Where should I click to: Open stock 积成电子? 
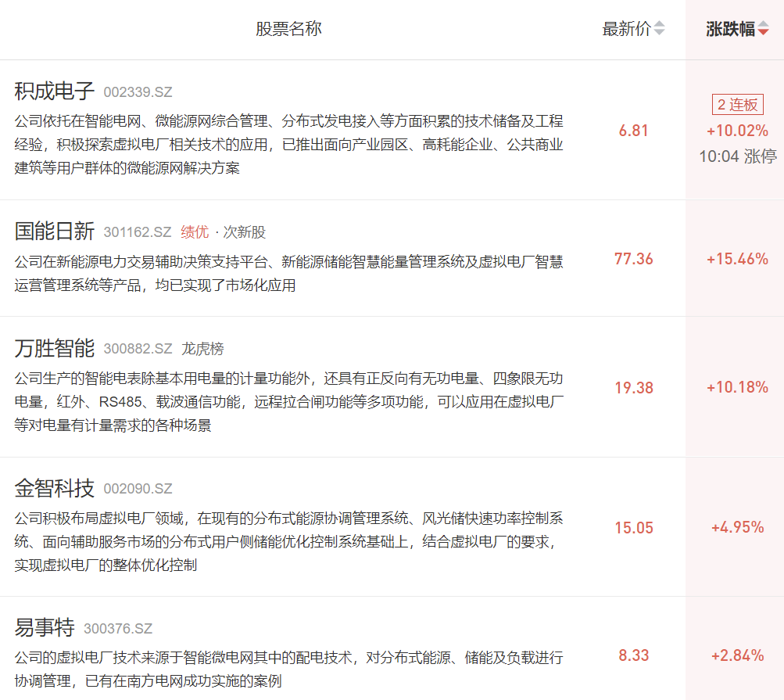tap(55, 91)
